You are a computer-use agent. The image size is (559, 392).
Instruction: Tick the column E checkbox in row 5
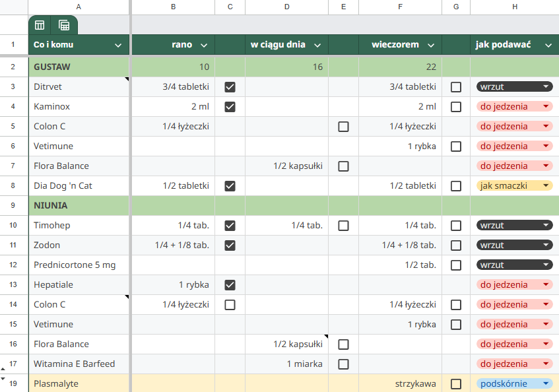(x=343, y=127)
